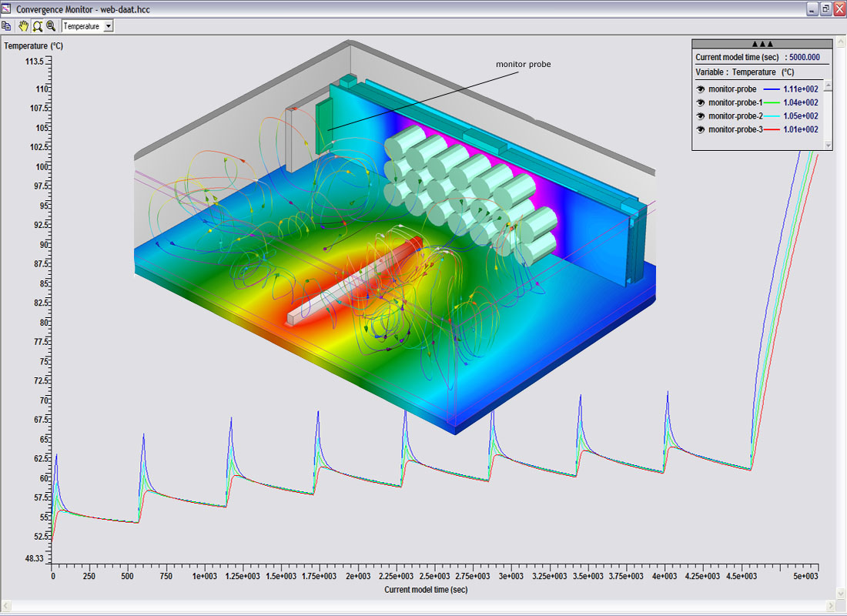Viewport: 847px width, 616px height.
Task: Click the red monitor-probe-3 line swatch
Action: pos(772,129)
